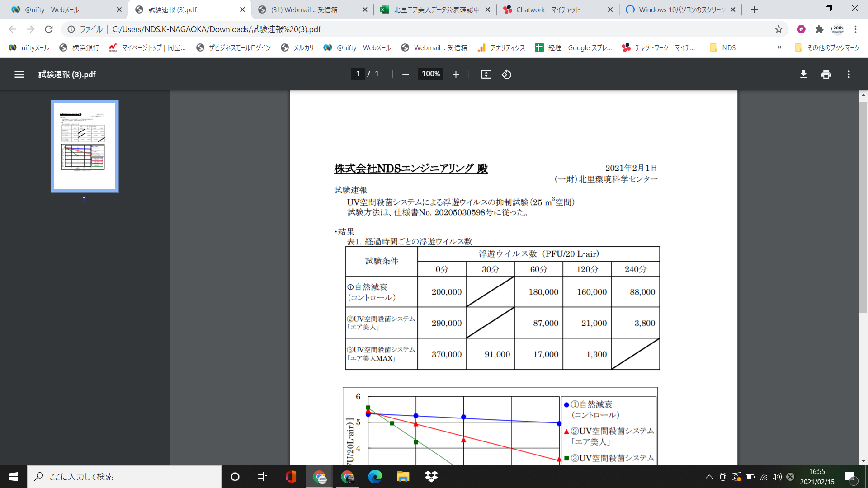Rotate the PDF counterclockwise
868x488 pixels.
tap(506, 74)
